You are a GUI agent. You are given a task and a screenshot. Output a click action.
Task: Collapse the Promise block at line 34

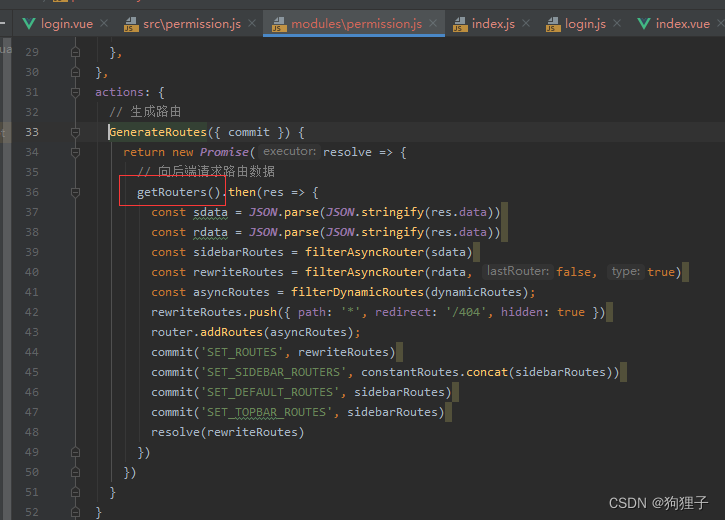tap(75, 152)
